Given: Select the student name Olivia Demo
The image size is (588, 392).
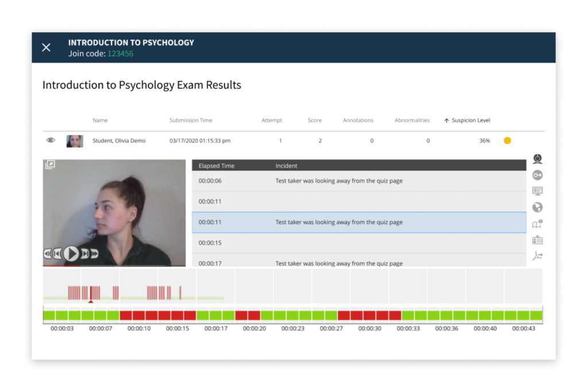Looking at the screenshot, I should [119, 141].
